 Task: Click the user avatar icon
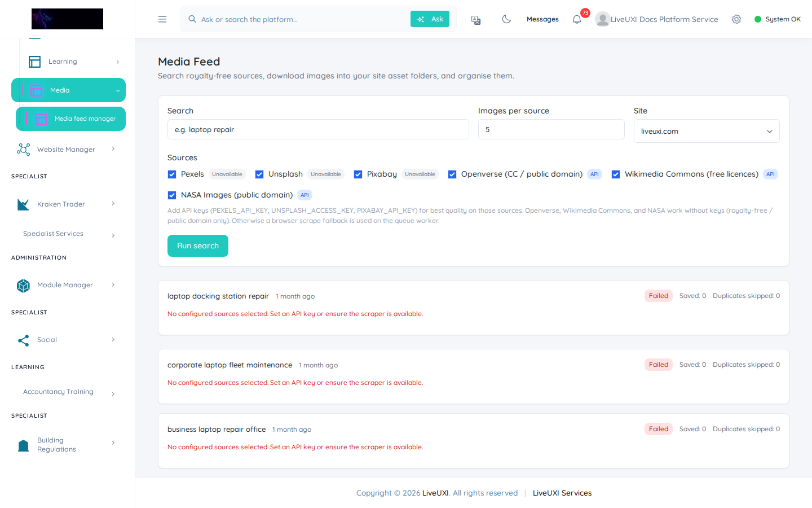coord(602,19)
